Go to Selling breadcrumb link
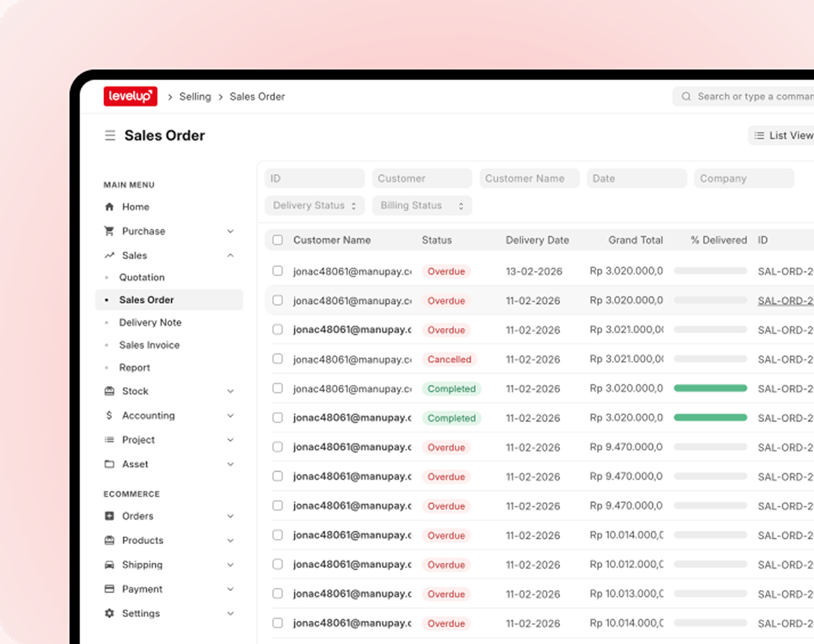The width and height of the screenshot is (814, 644). click(195, 97)
